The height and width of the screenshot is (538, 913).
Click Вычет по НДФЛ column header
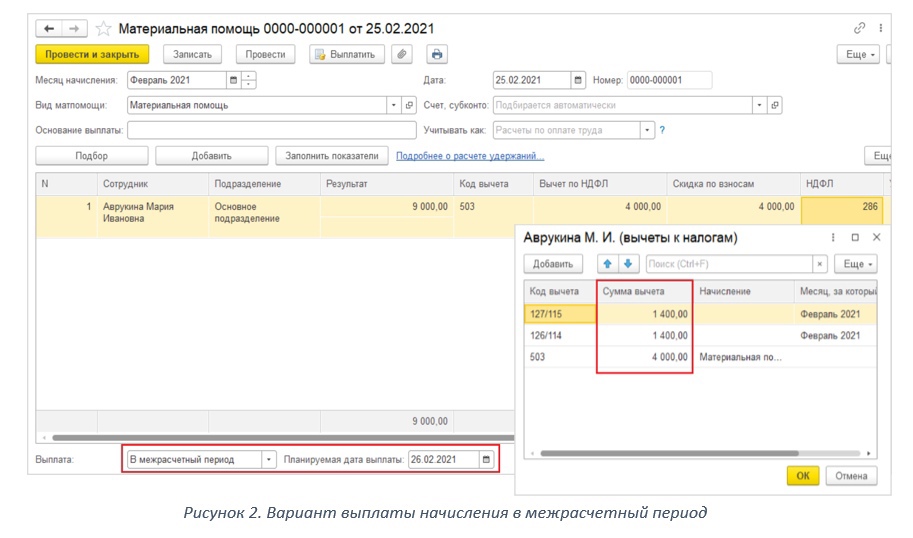tap(600, 183)
